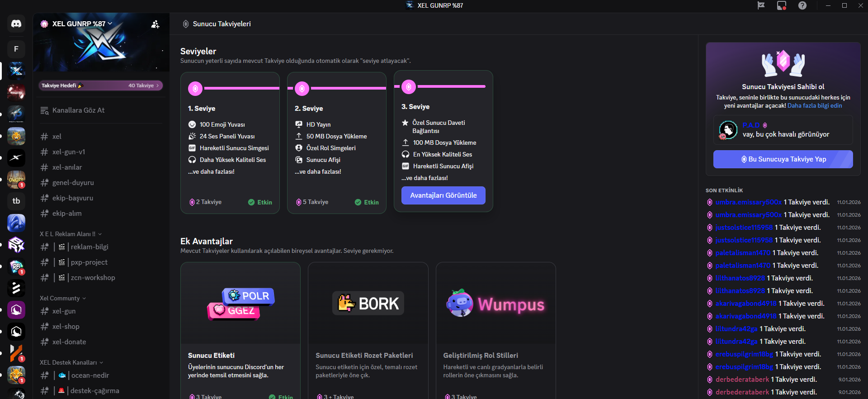Image resolution: width=868 pixels, height=399 pixels.
Task: Click the invite people icon
Action: click(155, 24)
